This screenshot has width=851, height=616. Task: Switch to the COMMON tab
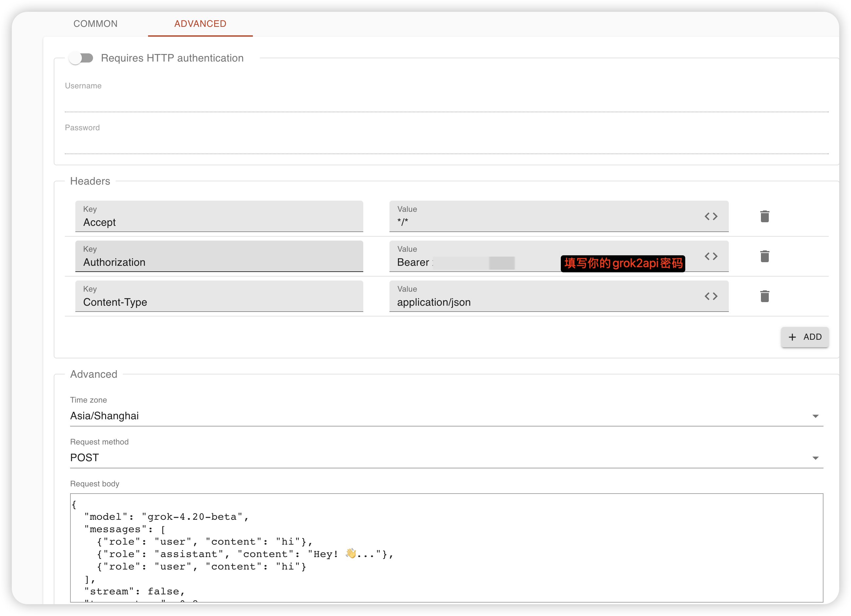click(95, 24)
